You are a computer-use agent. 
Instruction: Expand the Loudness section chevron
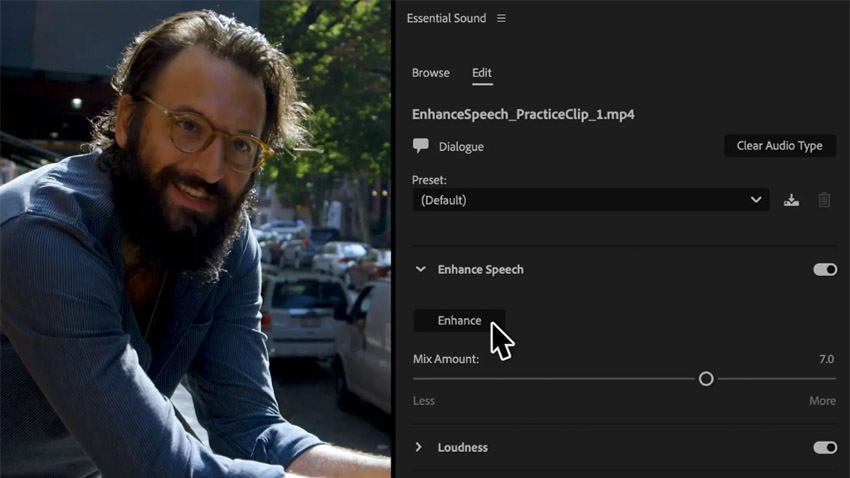(418, 447)
